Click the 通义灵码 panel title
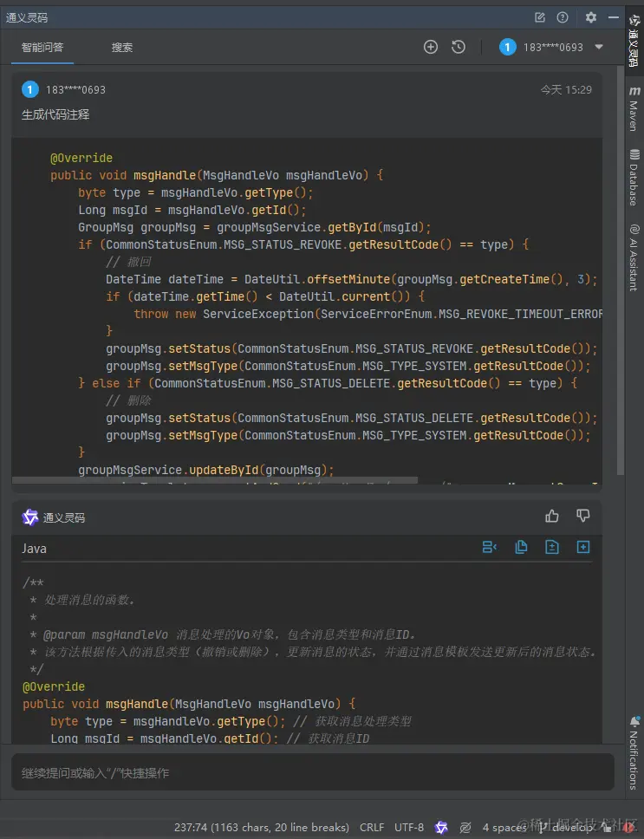The width and height of the screenshot is (644, 839). click(27, 17)
